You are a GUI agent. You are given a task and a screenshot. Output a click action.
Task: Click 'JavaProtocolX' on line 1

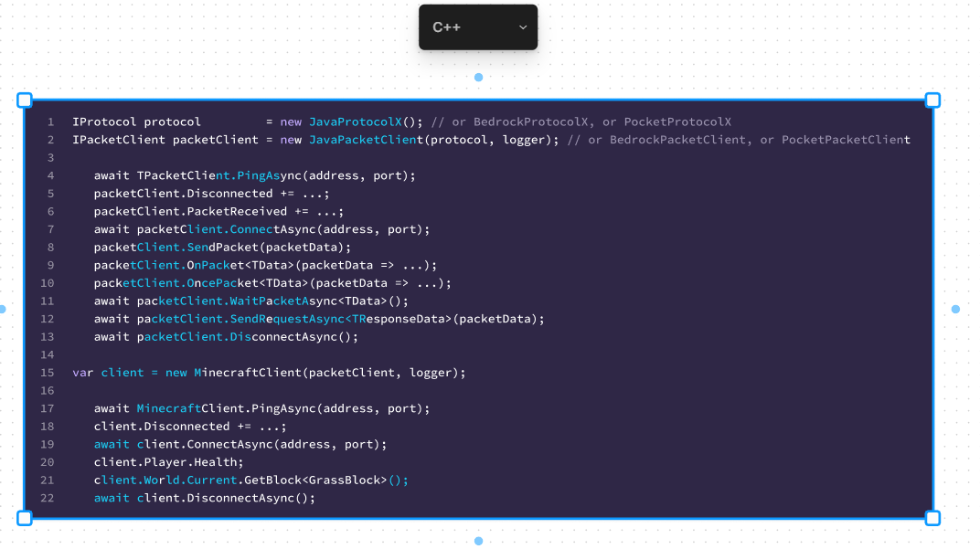pyautogui.click(x=356, y=121)
